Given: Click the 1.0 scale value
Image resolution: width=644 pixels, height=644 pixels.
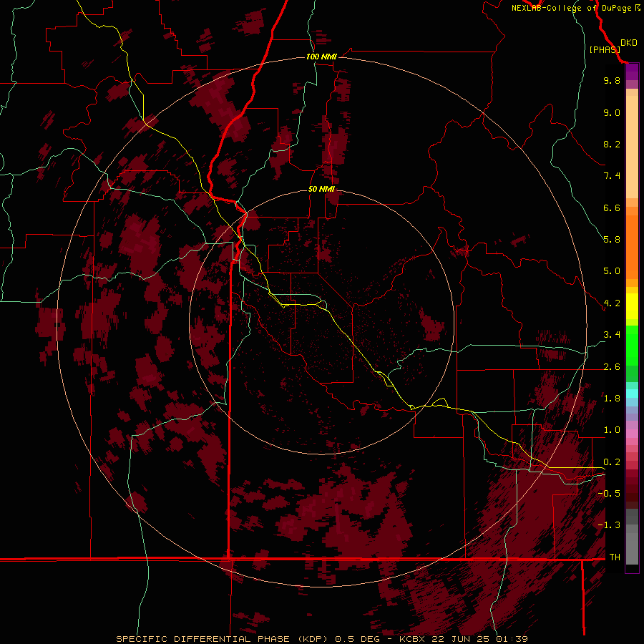Looking at the screenshot, I should [612, 430].
